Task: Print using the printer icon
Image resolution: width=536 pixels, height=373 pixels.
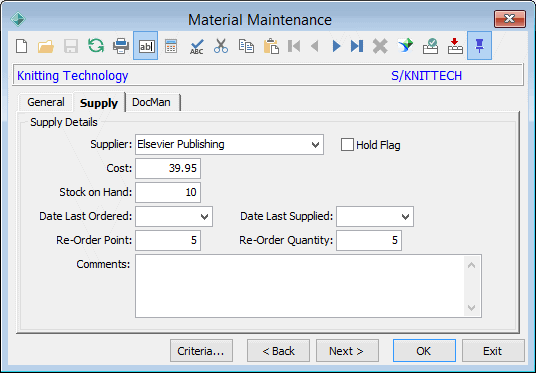Action: pos(121,46)
